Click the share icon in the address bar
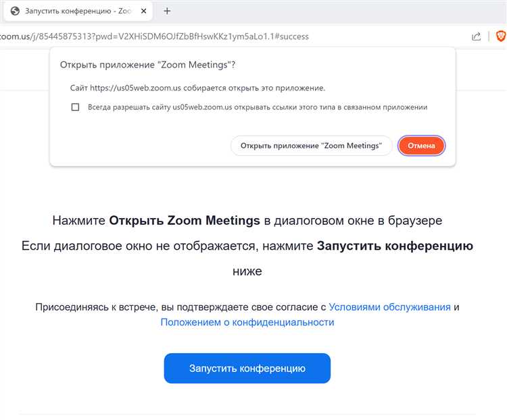507x420 pixels. click(x=476, y=36)
